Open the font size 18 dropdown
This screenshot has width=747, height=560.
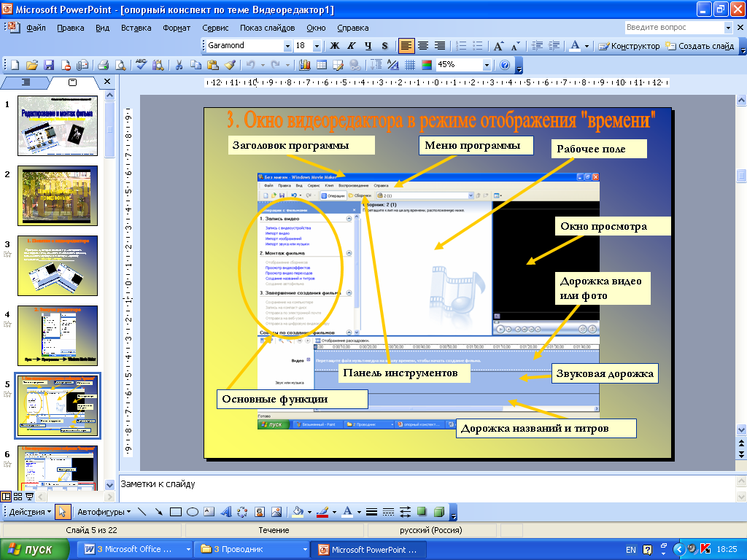click(317, 46)
